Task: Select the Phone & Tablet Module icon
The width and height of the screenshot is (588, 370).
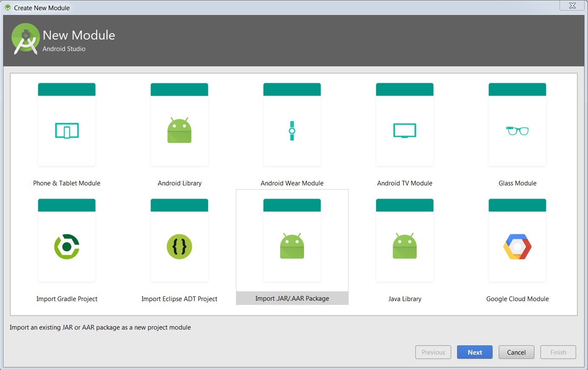Action: (x=67, y=131)
